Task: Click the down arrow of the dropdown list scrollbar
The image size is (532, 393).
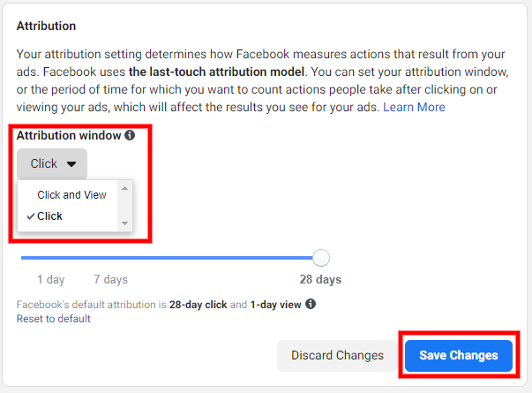Action: click(125, 223)
